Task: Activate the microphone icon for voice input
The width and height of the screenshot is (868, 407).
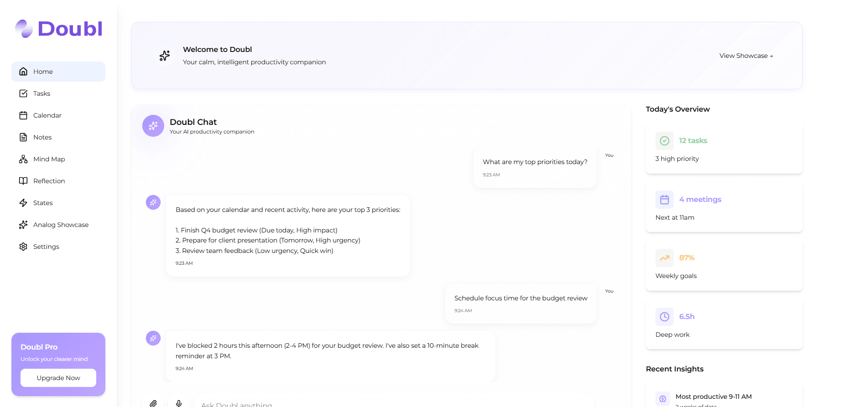Action: point(179,403)
